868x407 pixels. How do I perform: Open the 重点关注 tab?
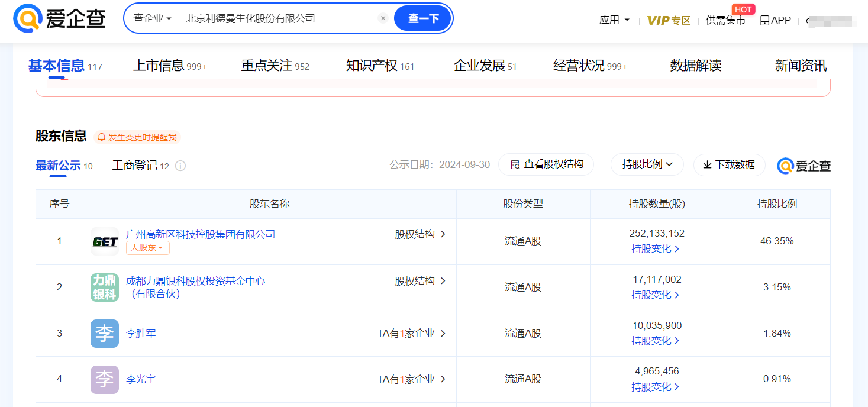coord(275,66)
